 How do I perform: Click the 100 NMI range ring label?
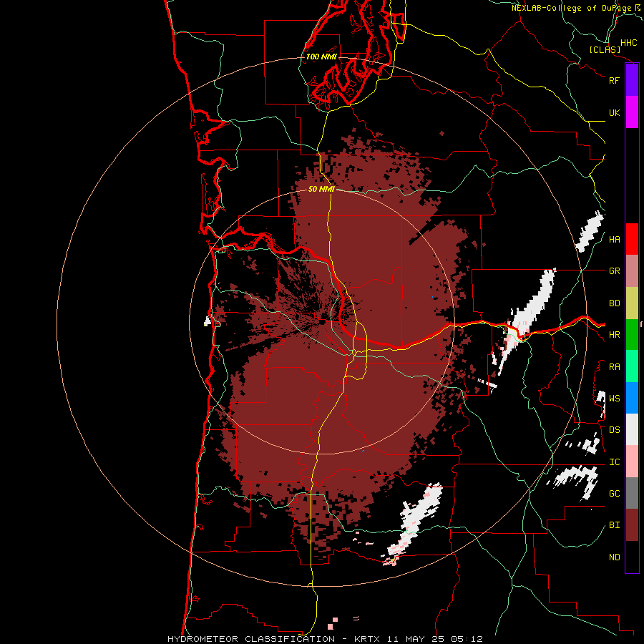coord(321,57)
